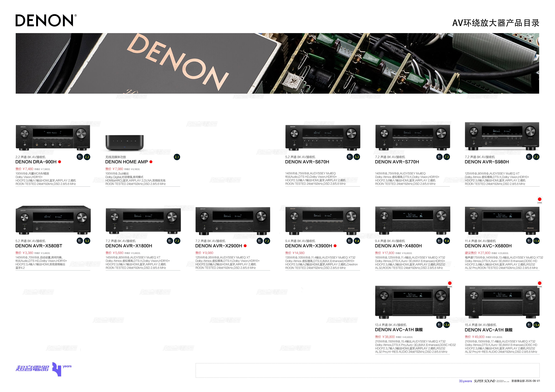This screenshot has width=555, height=392.
Task: Click the 15.4 channel badge for AVC-A1H
Action: coord(536,325)
